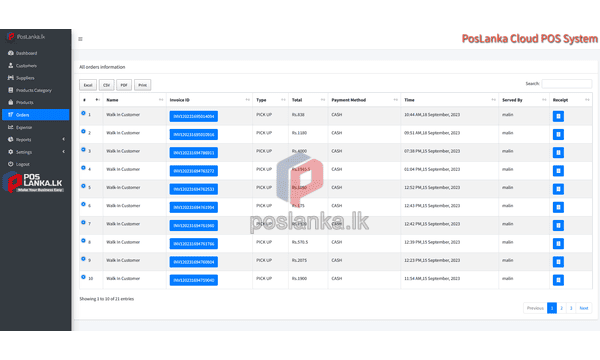Screen dimensions: 600x360
Task: Click the Previous pagination button
Action: [535, 308]
